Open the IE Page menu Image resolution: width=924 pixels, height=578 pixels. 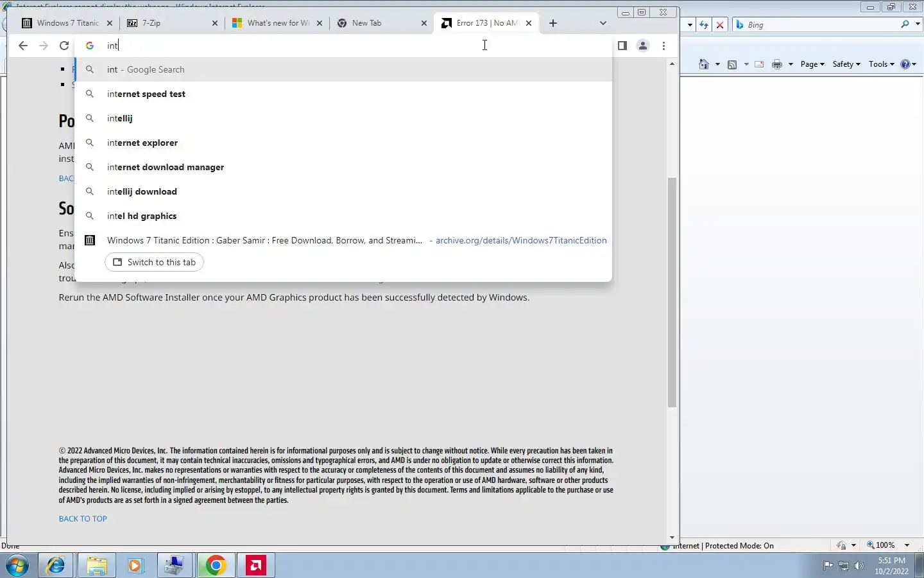(812, 64)
